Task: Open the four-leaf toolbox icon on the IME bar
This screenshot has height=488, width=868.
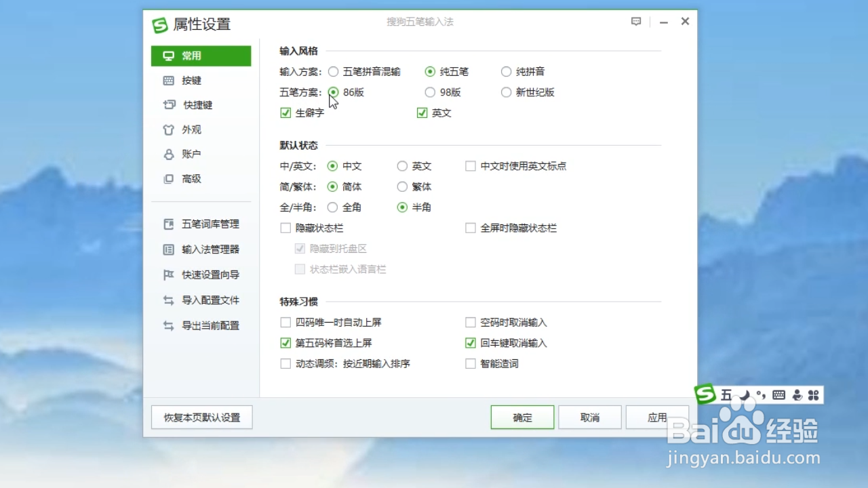Action: pos(814,395)
